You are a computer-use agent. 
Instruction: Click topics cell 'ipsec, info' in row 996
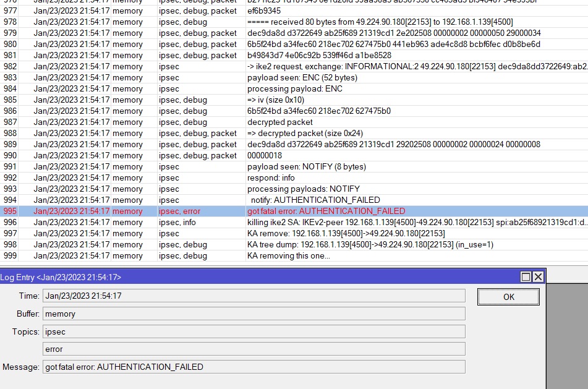click(x=177, y=223)
